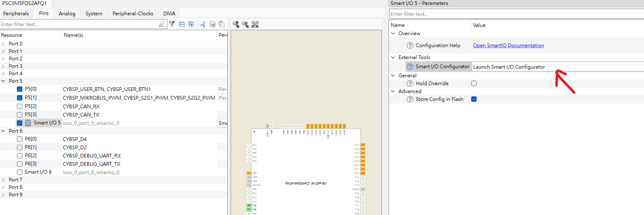Click the copy icon in Pins toolbar

click(x=212, y=24)
